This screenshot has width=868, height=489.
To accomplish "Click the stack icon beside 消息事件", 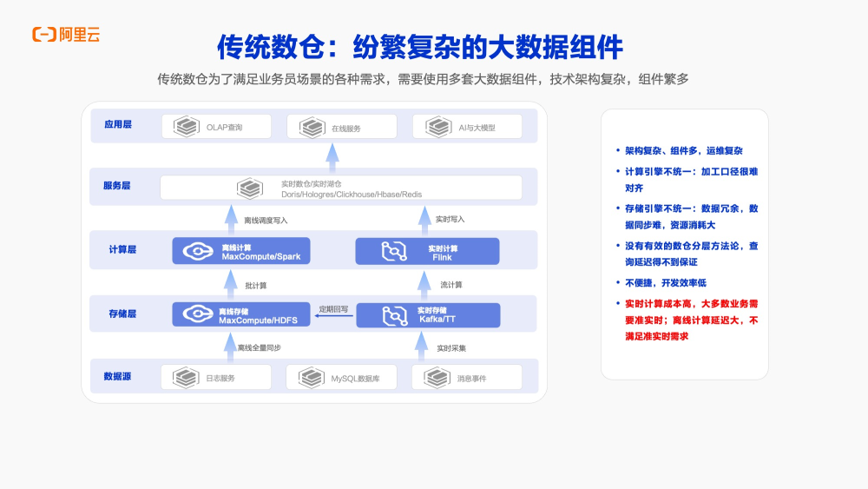I will (437, 378).
